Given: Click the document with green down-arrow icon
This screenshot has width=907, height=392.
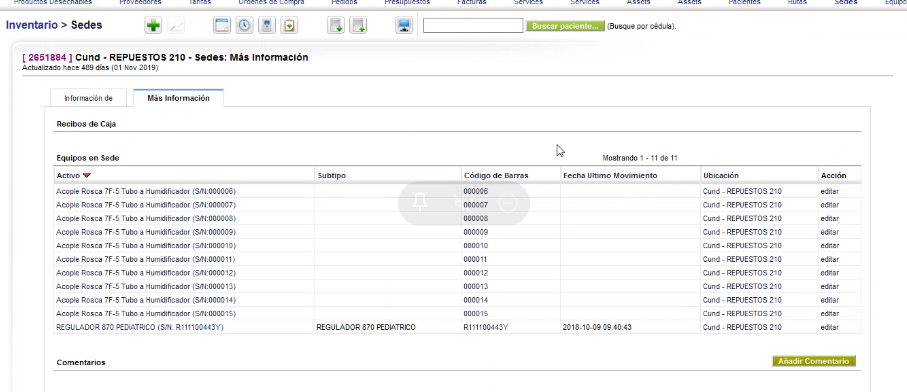Looking at the screenshot, I should (335, 25).
